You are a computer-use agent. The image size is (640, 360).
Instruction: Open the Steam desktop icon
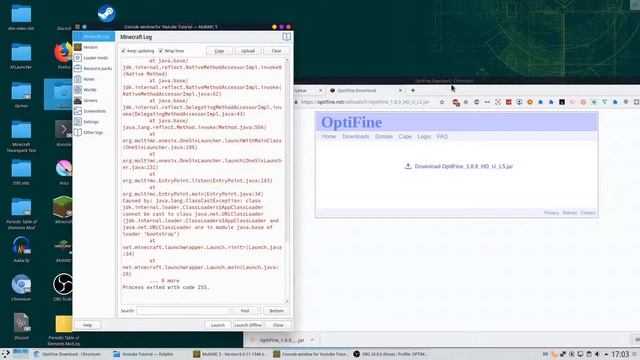(x=106, y=13)
